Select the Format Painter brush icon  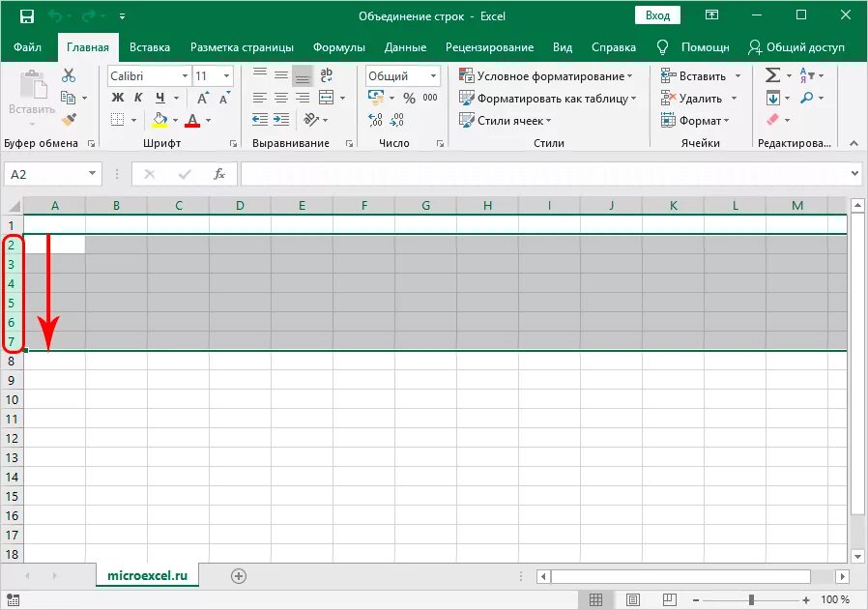pos(69,120)
